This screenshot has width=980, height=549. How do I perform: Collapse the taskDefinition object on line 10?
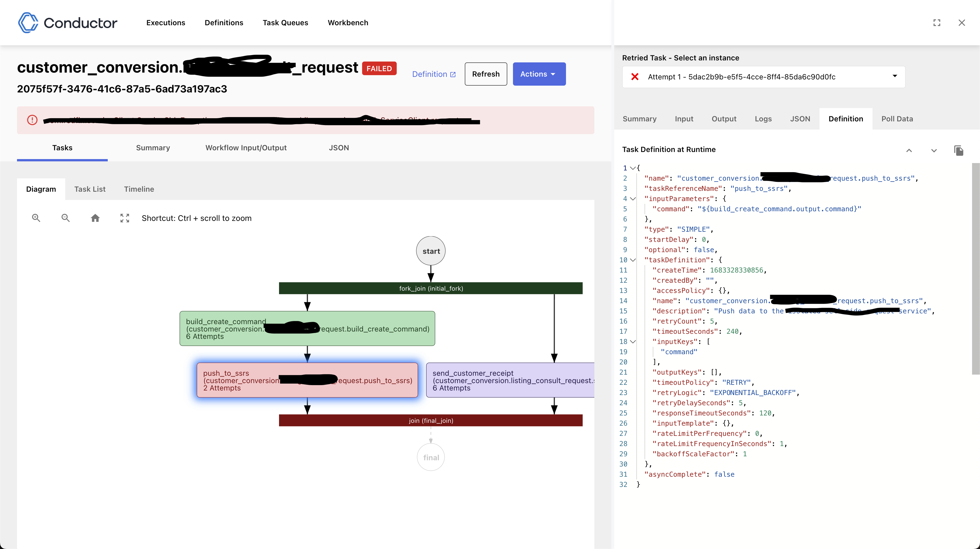pos(633,260)
